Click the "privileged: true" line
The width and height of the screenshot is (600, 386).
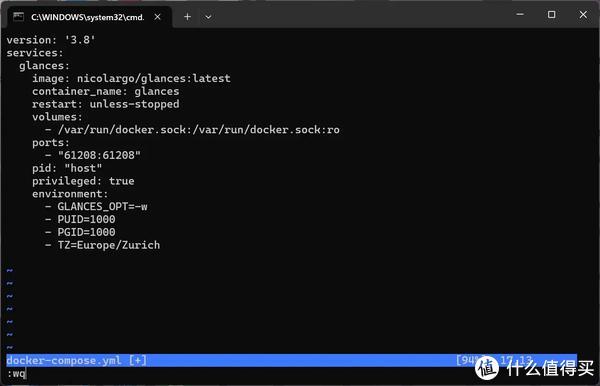(83, 181)
